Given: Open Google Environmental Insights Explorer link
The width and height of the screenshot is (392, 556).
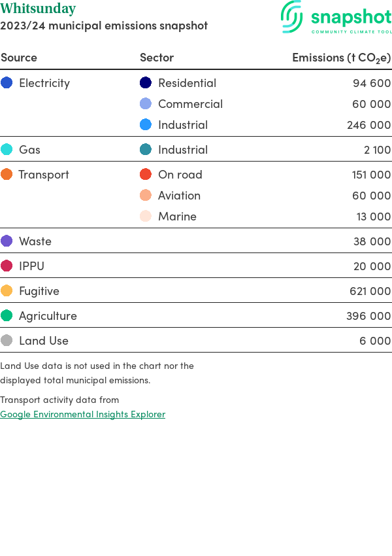Looking at the screenshot, I should coord(82,414).
